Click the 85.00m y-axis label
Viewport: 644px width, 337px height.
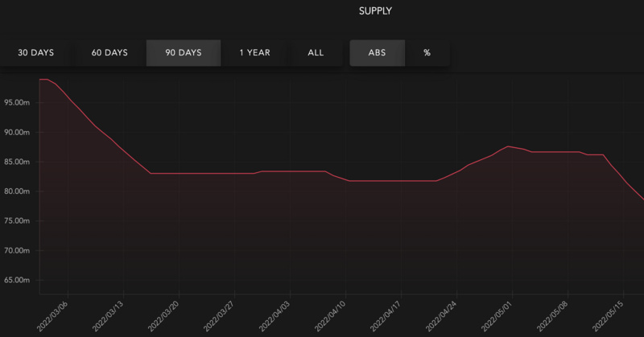point(17,162)
